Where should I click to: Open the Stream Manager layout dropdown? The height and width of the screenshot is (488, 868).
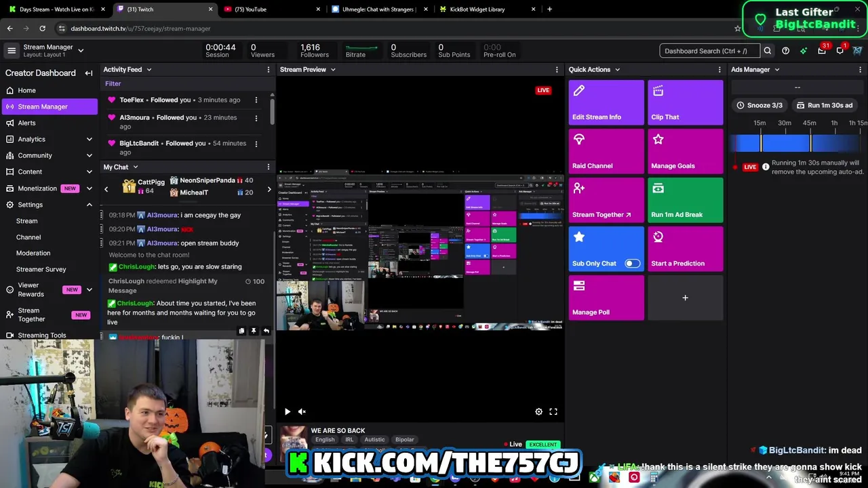click(81, 50)
